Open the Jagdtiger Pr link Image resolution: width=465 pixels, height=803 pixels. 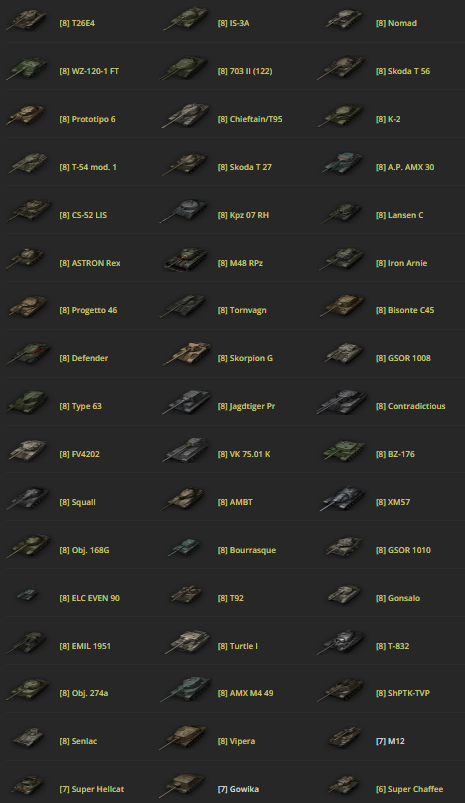(x=246, y=406)
